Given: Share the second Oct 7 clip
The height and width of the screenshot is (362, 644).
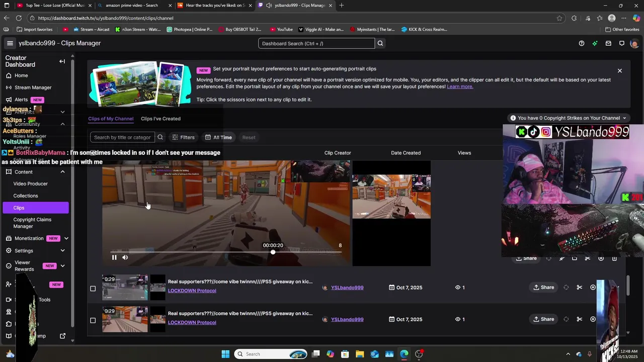Looking at the screenshot, I should tap(544, 319).
